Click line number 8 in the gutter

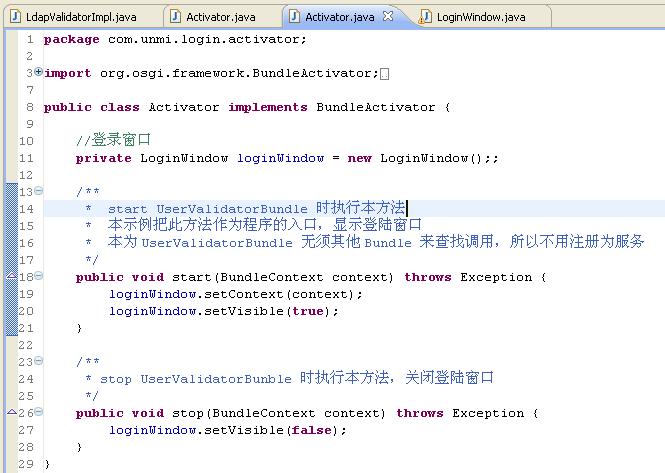tap(29, 107)
